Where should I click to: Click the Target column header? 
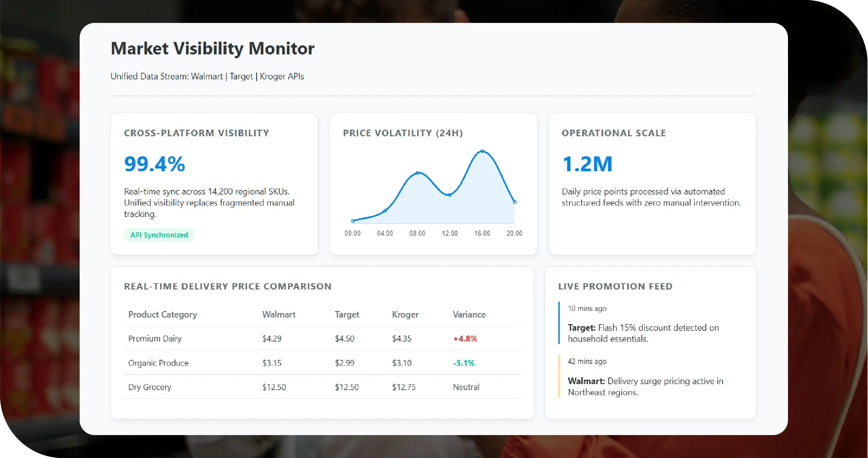tap(347, 314)
